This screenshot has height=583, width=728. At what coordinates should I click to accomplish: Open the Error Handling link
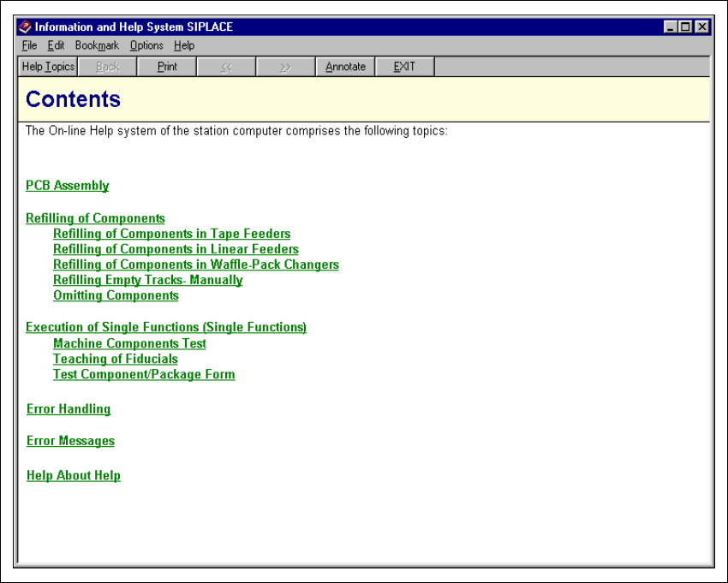[x=69, y=409]
